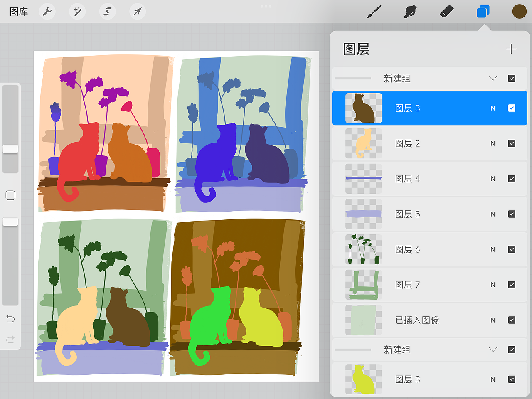Select the pale green 已插入图像 thumbnail
Image resolution: width=532 pixels, height=399 pixels.
(x=364, y=320)
